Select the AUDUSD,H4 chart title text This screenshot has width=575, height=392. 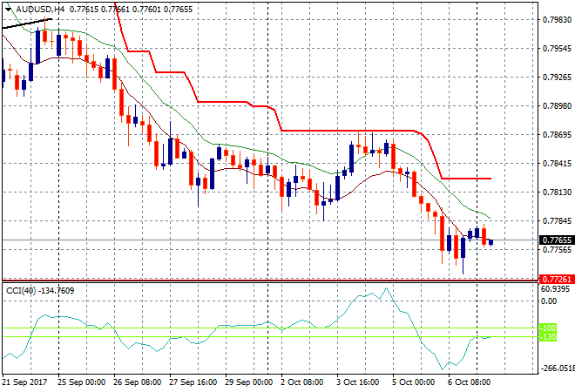coord(40,10)
